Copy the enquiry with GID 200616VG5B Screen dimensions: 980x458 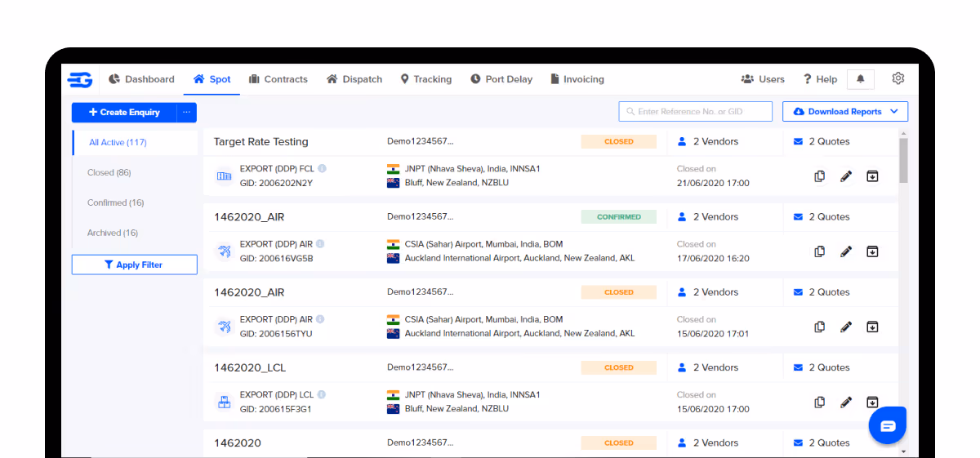coord(820,251)
